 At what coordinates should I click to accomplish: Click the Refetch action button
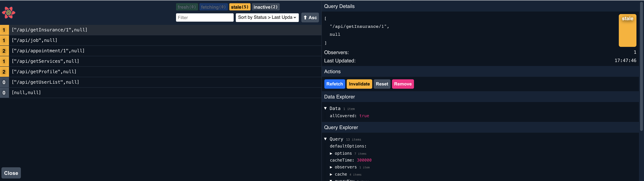coord(335,84)
